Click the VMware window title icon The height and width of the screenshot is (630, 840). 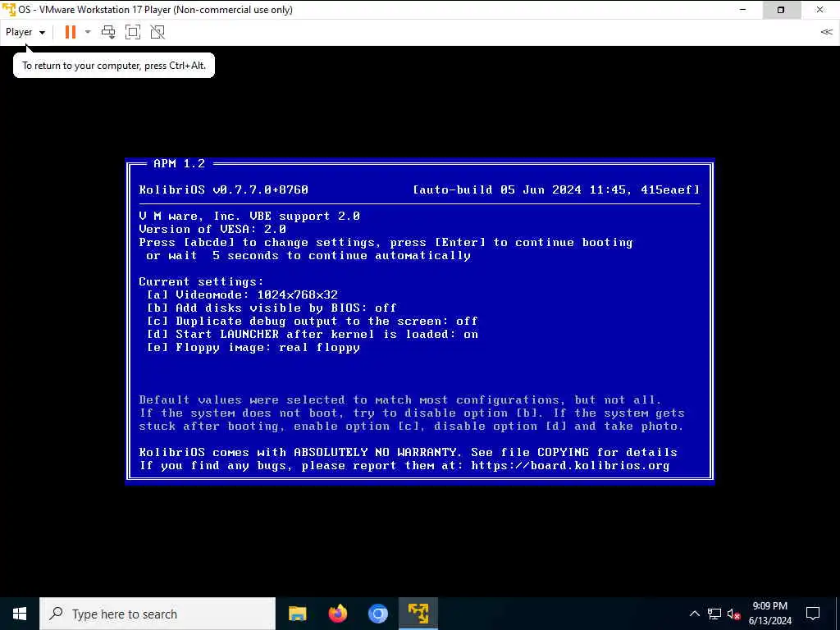(8, 10)
